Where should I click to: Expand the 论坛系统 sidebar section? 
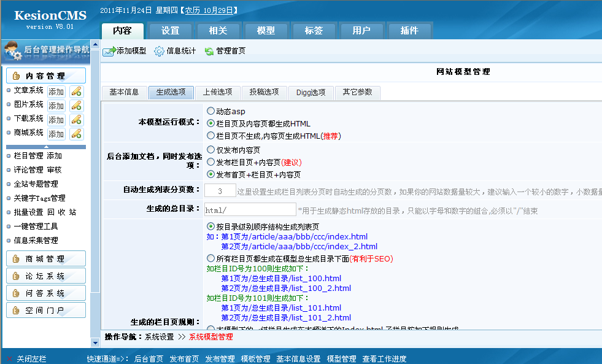(x=46, y=275)
